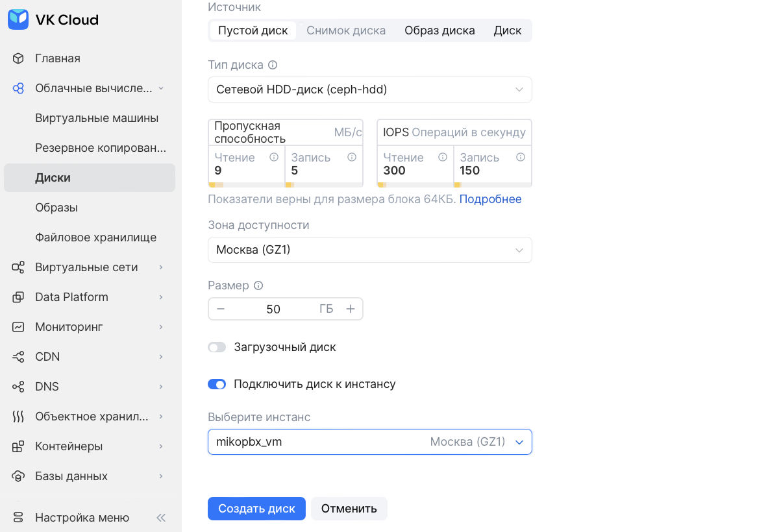The width and height of the screenshot is (779, 532).
Task: Click the VK Cloud logo icon
Action: click(18, 19)
